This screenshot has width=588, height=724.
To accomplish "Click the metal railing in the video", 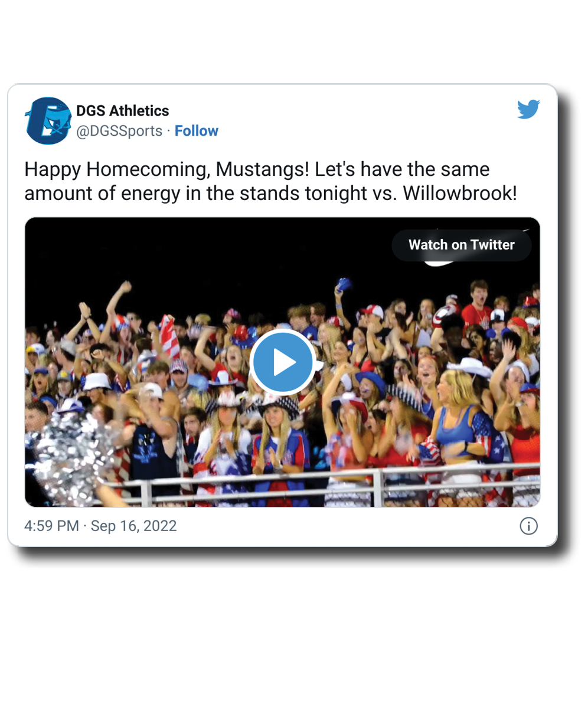I will (x=331, y=484).
